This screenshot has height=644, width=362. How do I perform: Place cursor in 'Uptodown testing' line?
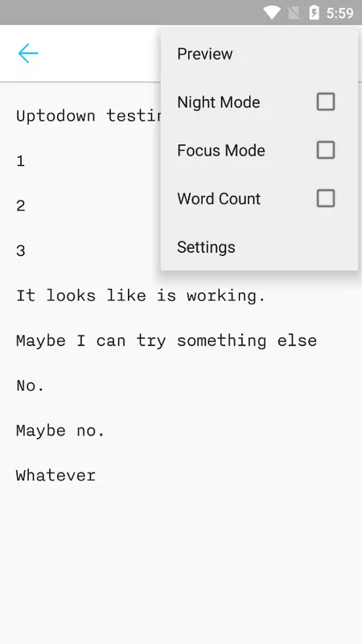pos(88,116)
